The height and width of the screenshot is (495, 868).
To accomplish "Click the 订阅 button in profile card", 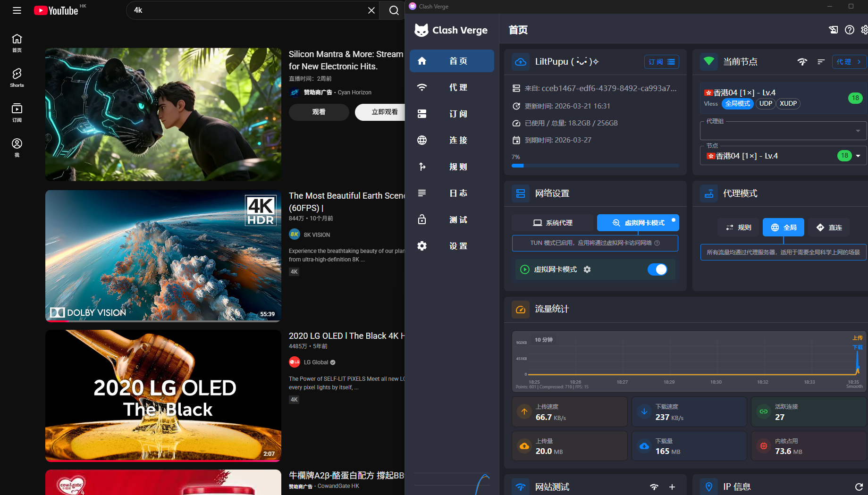I will 661,62.
